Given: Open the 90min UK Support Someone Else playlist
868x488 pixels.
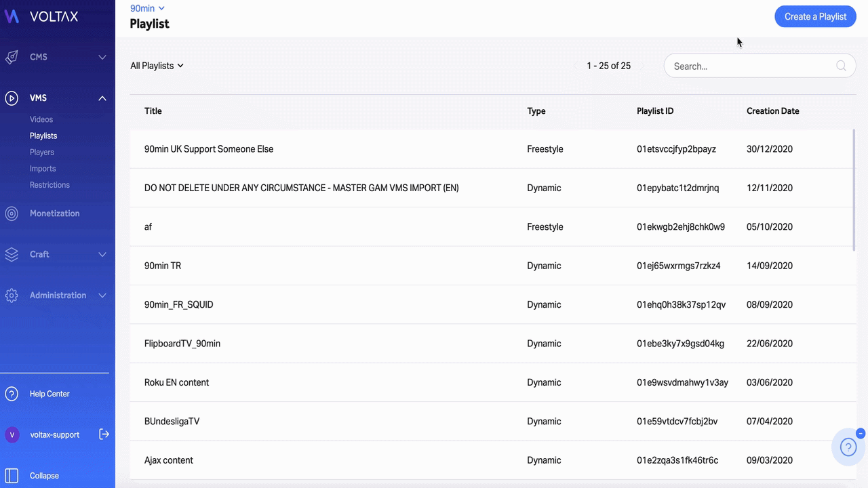Looking at the screenshot, I should [209, 149].
